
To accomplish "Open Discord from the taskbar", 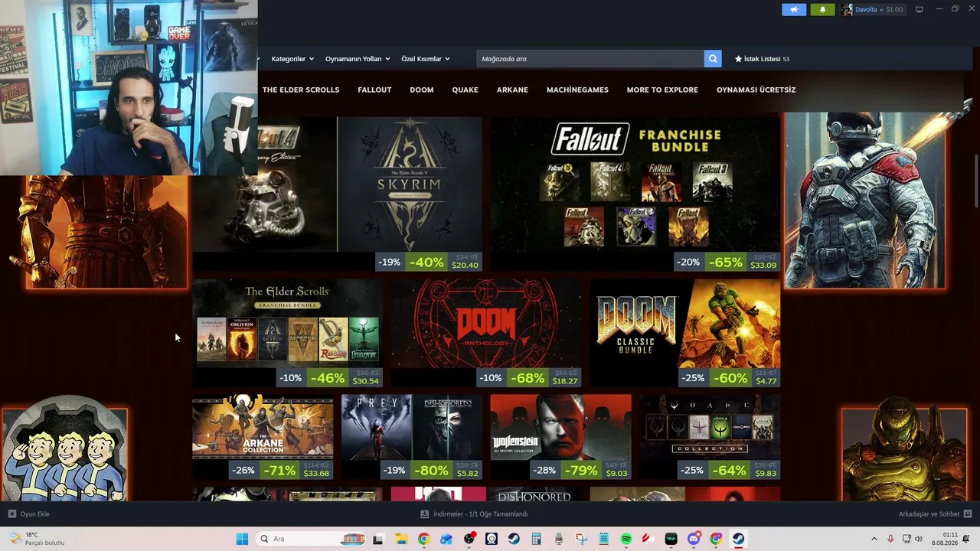I will coord(694,539).
